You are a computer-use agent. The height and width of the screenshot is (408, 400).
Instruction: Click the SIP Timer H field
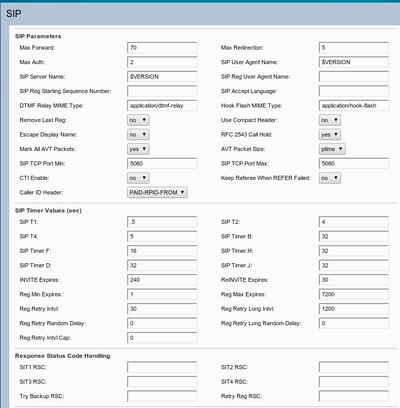click(x=354, y=251)
